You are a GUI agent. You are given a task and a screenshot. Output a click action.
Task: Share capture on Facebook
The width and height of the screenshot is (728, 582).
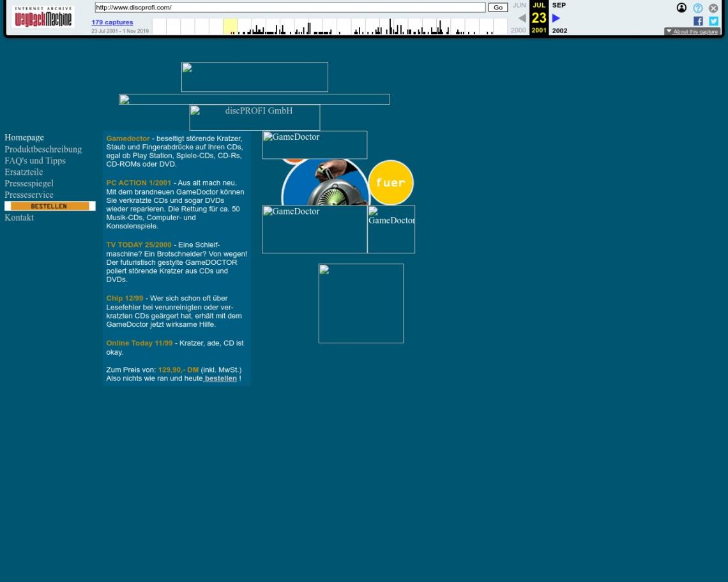[698, 21]
